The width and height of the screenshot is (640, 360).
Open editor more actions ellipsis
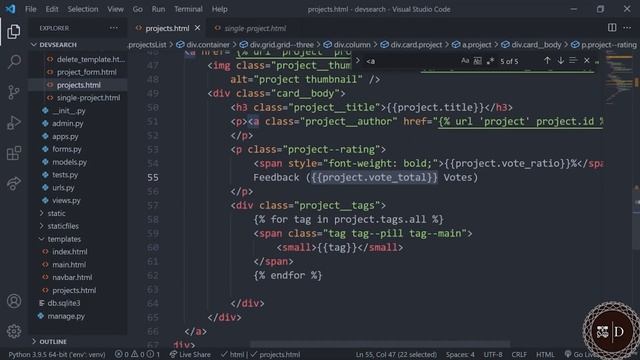click(x=627, y=27)
